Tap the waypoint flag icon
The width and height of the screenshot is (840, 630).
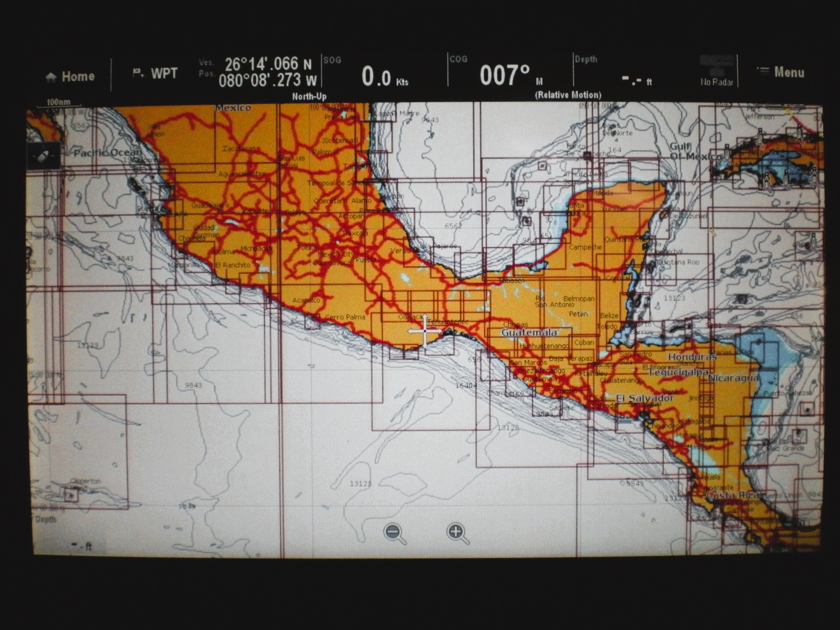pyautogui.click(x=138, y=73)
